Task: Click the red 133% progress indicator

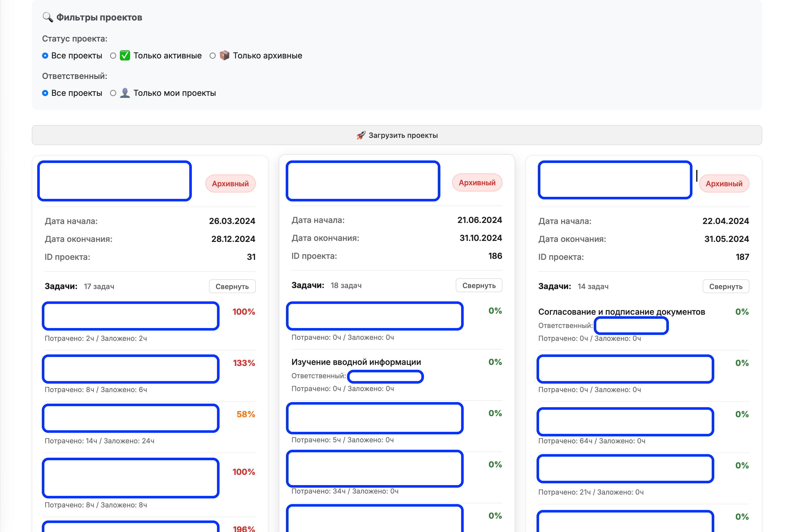Action: (244, 363)
